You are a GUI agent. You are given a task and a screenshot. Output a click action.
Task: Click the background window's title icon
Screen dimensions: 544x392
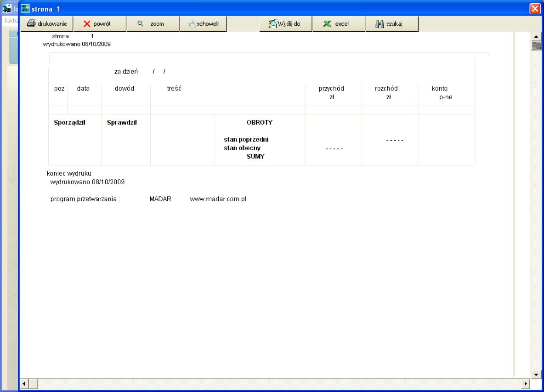pyautogui.click(x=7, y=8)
